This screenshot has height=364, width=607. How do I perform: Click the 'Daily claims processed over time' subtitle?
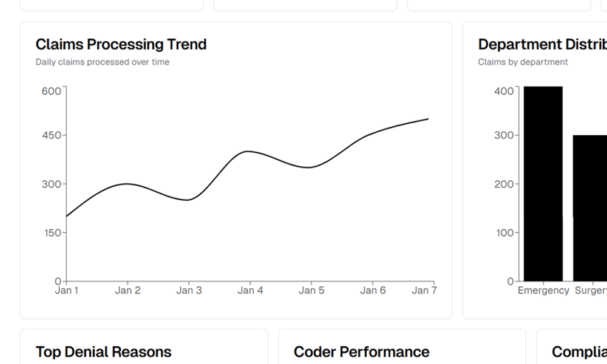click(x=103, y=62)
